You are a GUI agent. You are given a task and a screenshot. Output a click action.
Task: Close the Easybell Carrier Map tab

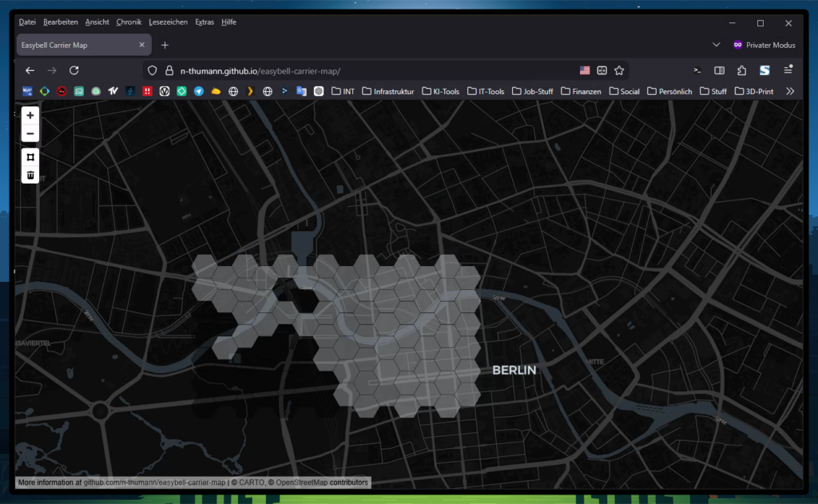click(142, 45)
